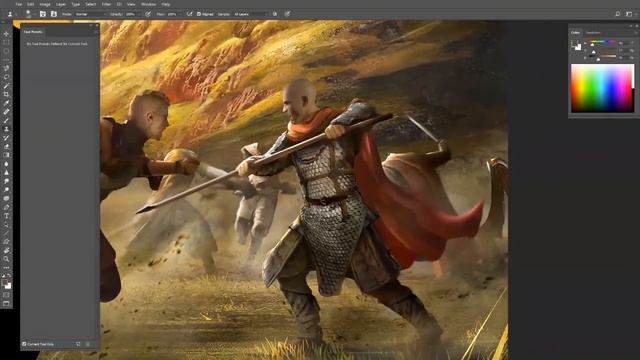Open the Opacity slider dropdown arrow
Screen dimensions: 640x360
tap(138, 14)
